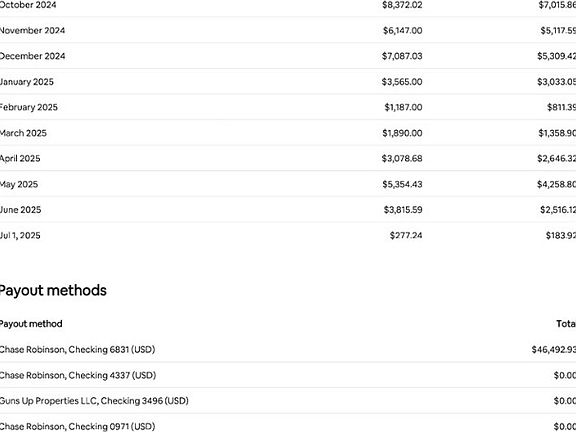Click the Jul 1, 2025 row
This screenshot has height=432, width=576.
coord(288,235)
